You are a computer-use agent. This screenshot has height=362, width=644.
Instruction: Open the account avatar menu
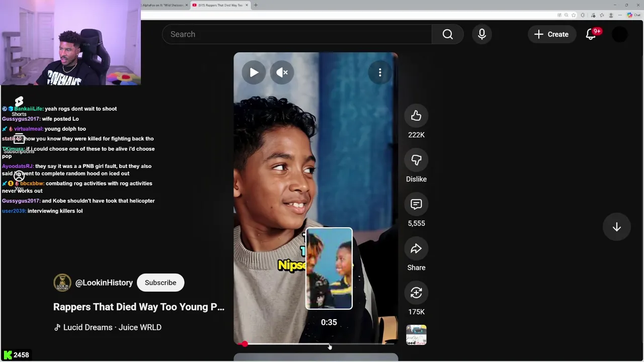[x=620, y=34]
